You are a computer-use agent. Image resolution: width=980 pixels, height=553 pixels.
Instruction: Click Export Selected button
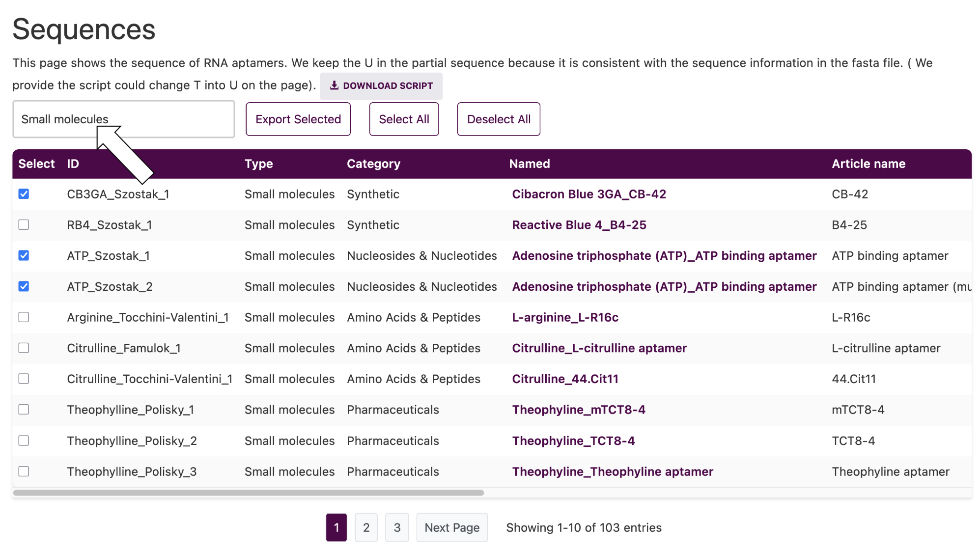298,119
